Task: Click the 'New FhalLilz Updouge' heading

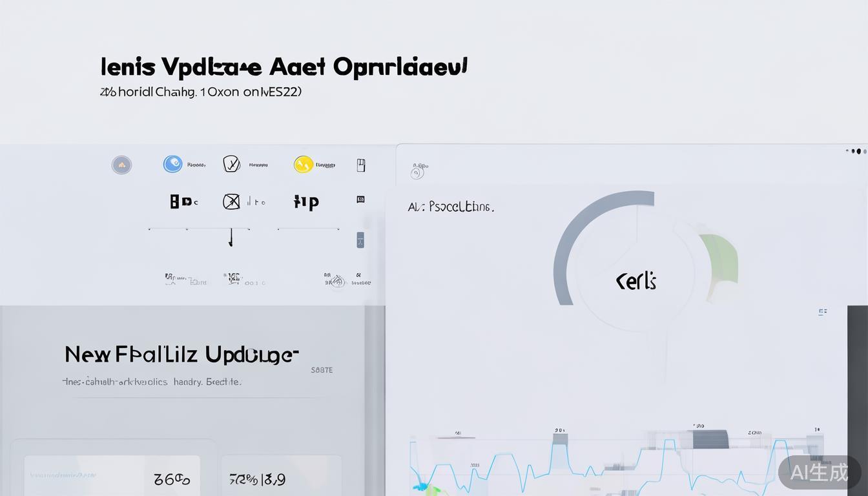Action: [x=181, y=355]
